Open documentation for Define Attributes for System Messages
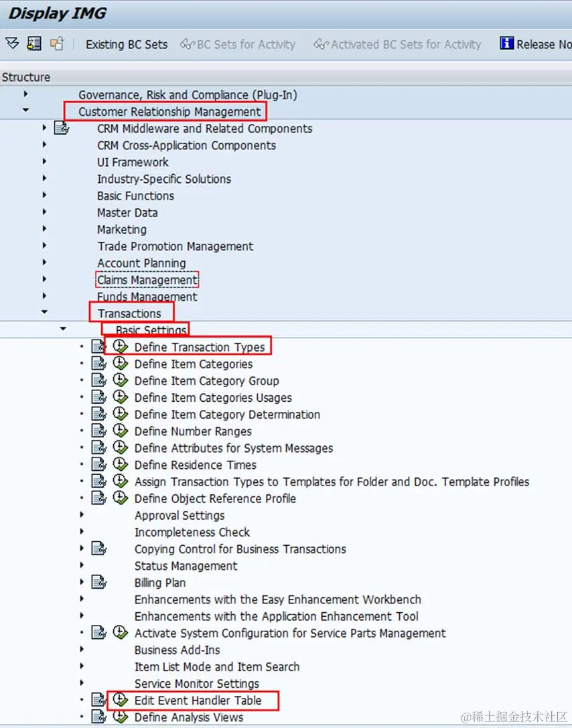Screen dimensions: 572x728 coord(98,447)
